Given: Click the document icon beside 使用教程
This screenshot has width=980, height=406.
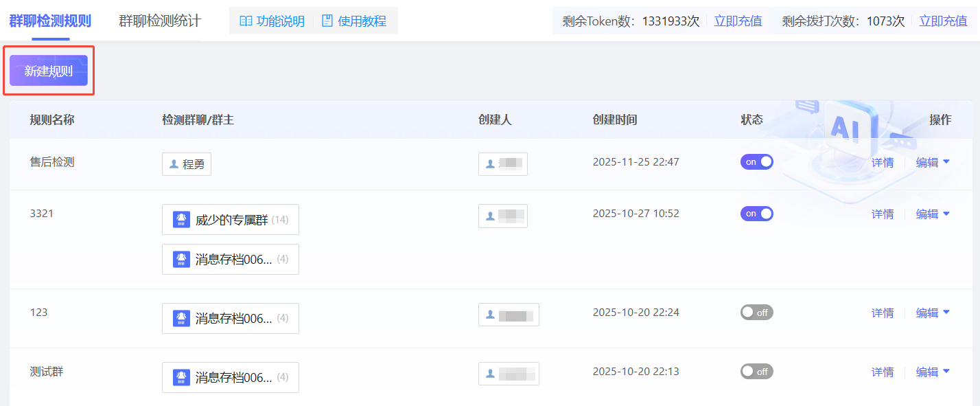Looking at the screenshot, I should (327, 21).
